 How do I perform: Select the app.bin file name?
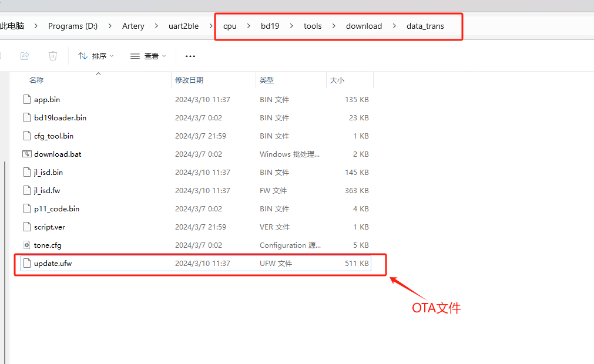(47, 100)
